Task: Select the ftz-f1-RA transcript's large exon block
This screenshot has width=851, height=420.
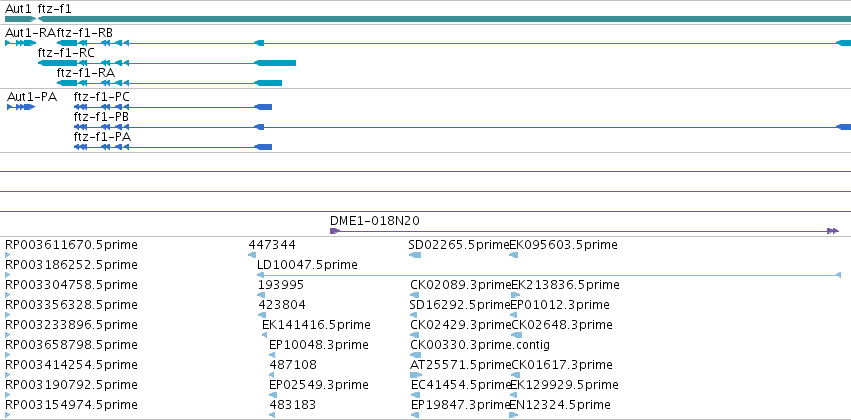Action: 268,83
